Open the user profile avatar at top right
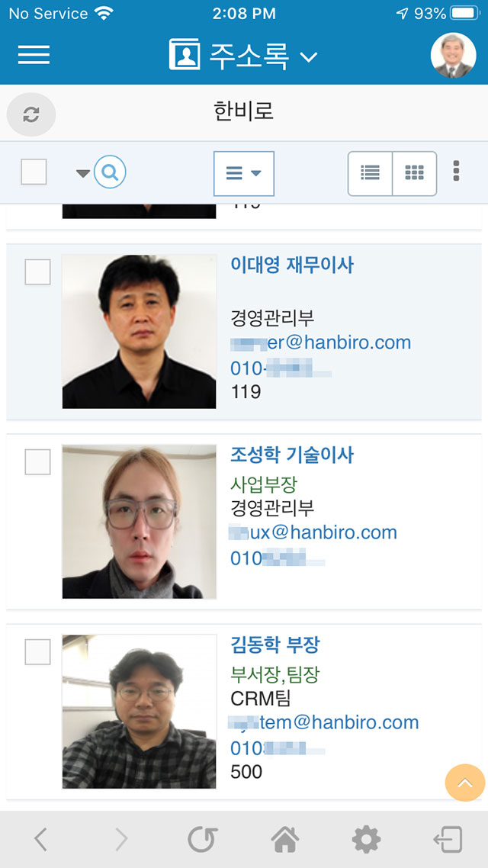 coord(453,56)
